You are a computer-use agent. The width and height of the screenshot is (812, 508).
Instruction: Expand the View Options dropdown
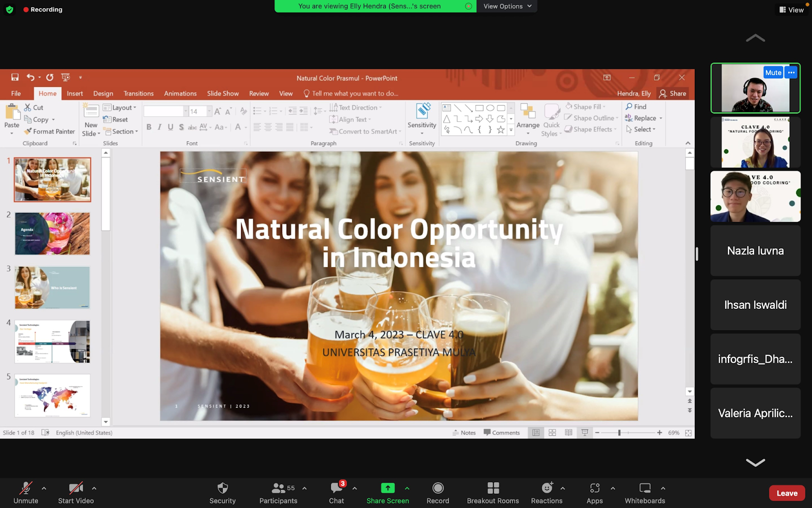[x=507, y=6]
